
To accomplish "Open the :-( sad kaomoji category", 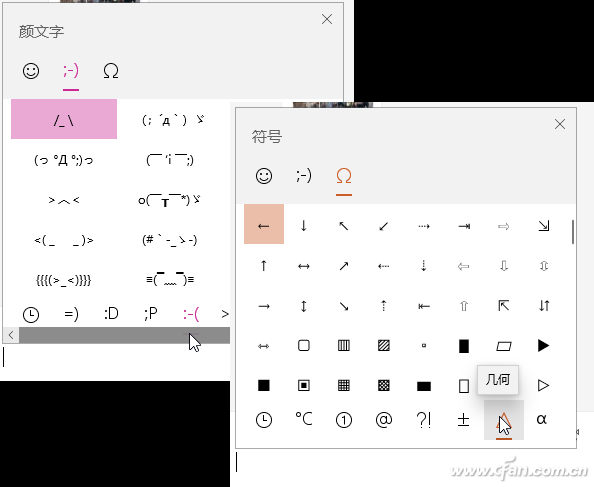I will pos(191,314).
